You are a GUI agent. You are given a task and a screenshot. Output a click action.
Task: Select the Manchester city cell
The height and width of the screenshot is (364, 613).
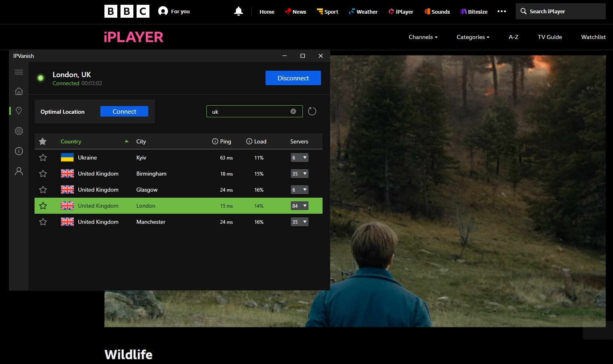click(x=151, y=222)
